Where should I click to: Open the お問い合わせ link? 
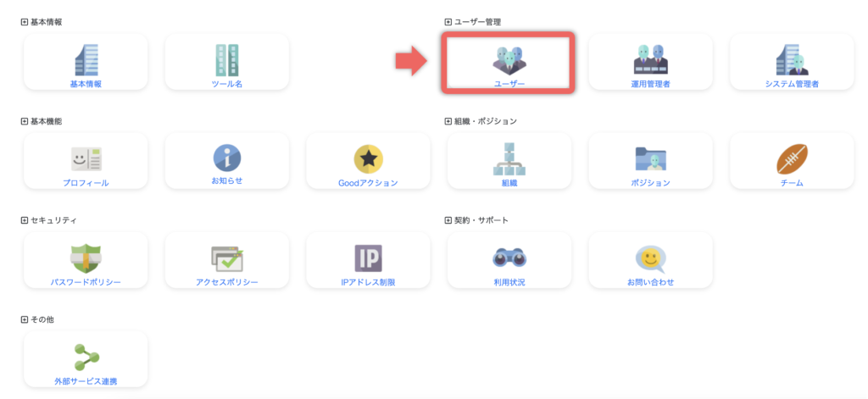[650, 282]
